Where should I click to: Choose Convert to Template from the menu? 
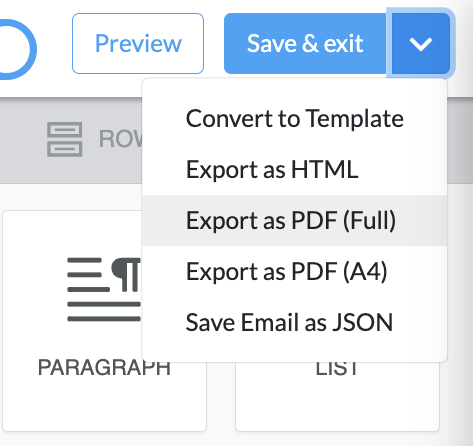(x=295, y=119)
